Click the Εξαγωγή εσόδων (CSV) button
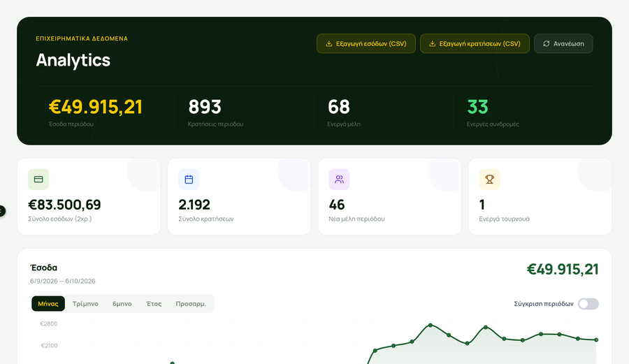Screen dimensions: 629x364 (366, 44)
